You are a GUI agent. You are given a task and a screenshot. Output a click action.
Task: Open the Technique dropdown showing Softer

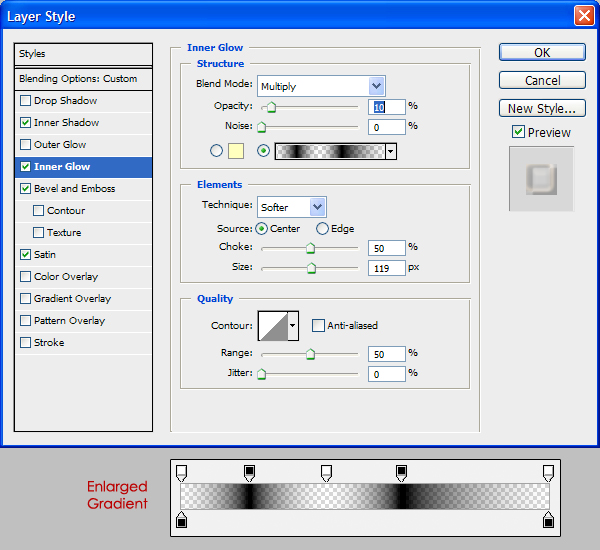(x=292, y=207)
